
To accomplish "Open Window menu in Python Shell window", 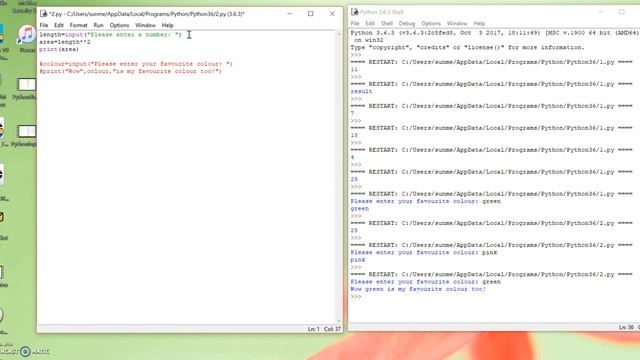I will pyautogui.click(x=457, y=24).
